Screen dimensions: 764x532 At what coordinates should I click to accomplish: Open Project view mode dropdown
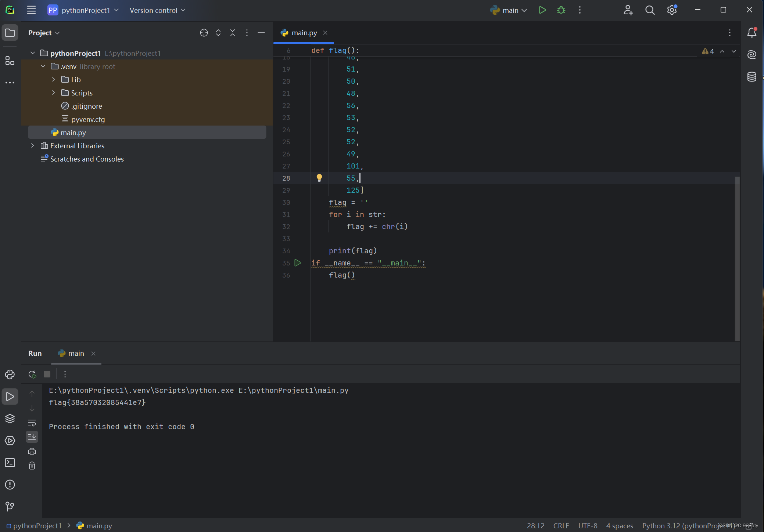44,33
